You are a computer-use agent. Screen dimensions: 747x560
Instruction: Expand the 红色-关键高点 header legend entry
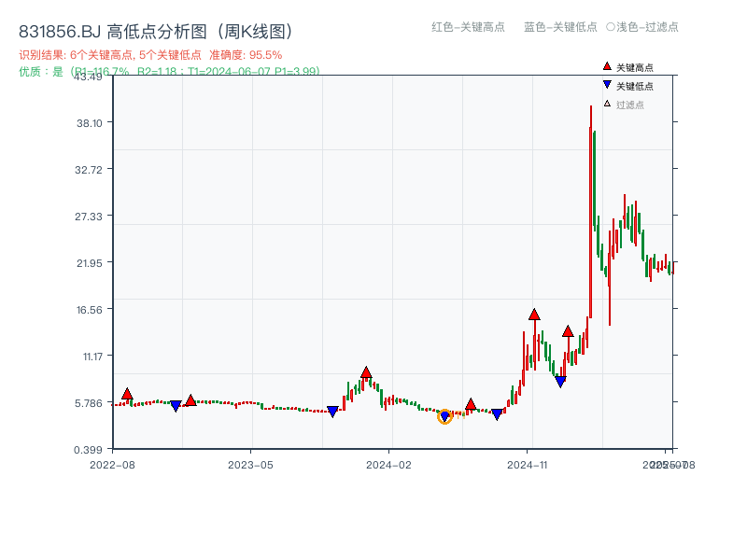[470, 27]
